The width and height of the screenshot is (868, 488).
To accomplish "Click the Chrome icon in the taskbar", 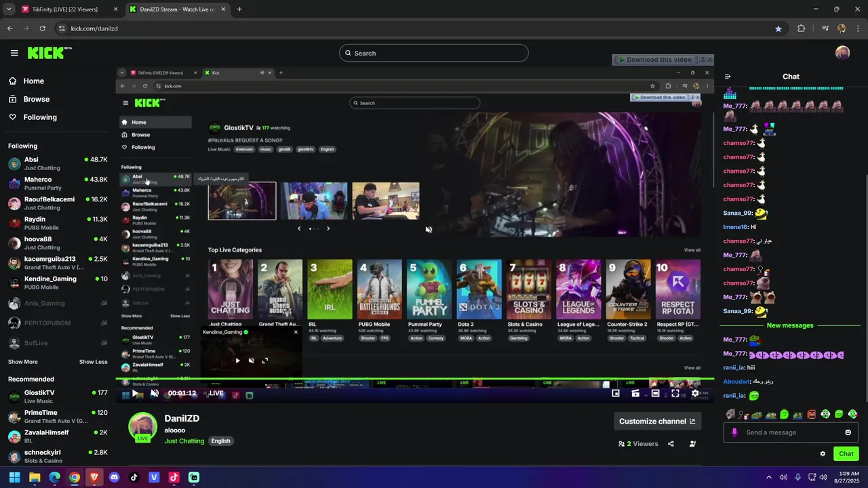I will 75,477.
